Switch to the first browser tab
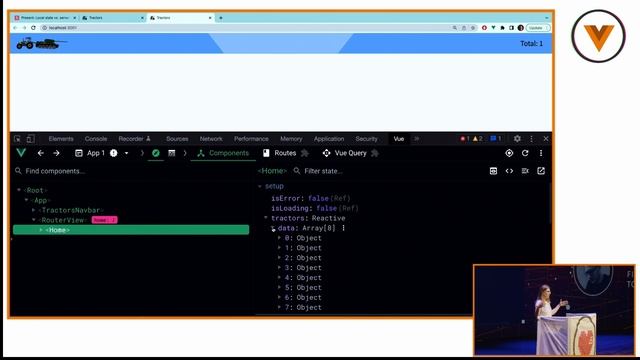Image resolution: width=640 pixels, height=360 pixels. [x=44, y=18]
